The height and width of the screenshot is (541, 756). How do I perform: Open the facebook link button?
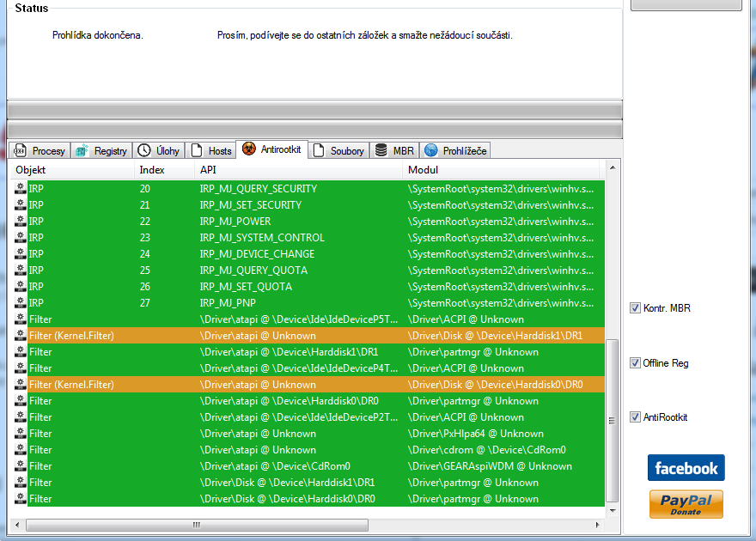click(686, 468)
